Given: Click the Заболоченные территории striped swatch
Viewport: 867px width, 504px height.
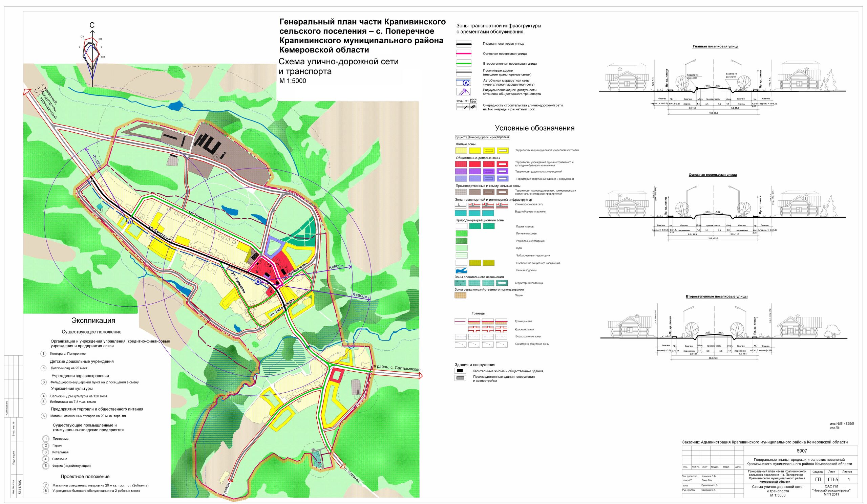Looking at the screenshot, I should (461, 256).
